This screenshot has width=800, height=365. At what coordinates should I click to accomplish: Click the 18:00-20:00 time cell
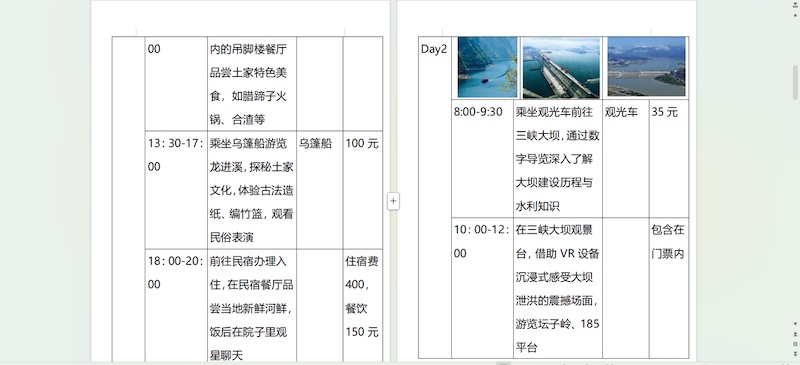coord(176,305)
